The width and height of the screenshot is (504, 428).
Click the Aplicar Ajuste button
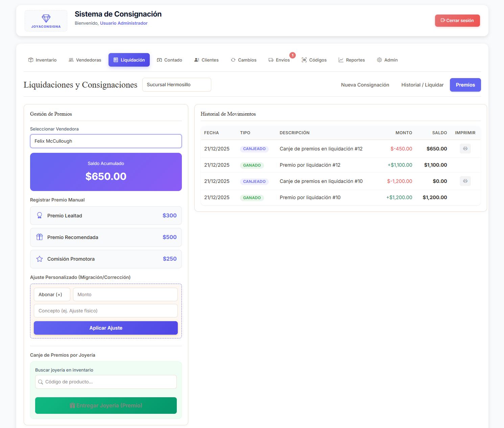point(106,328)
